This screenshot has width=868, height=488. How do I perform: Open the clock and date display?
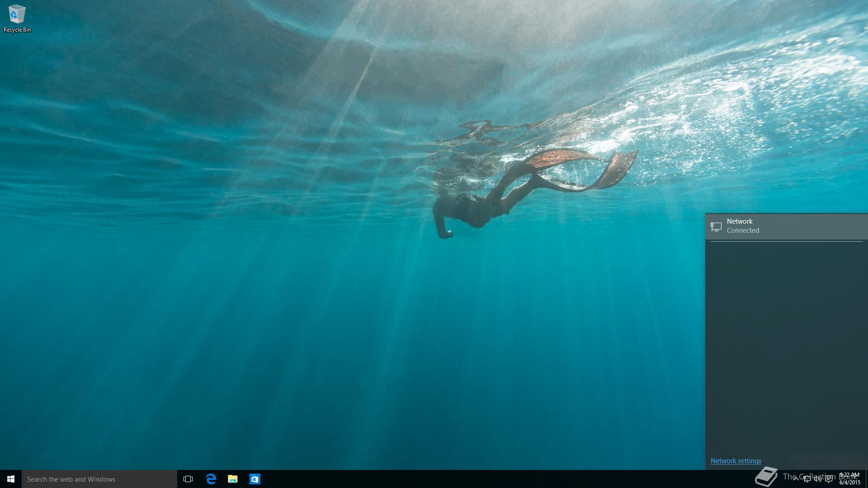[849, 479]
